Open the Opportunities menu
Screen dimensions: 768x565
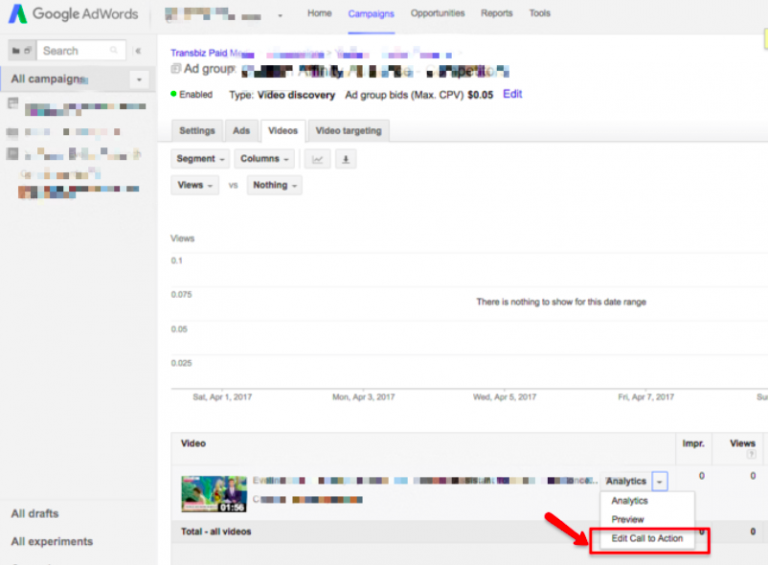point(437,13)
